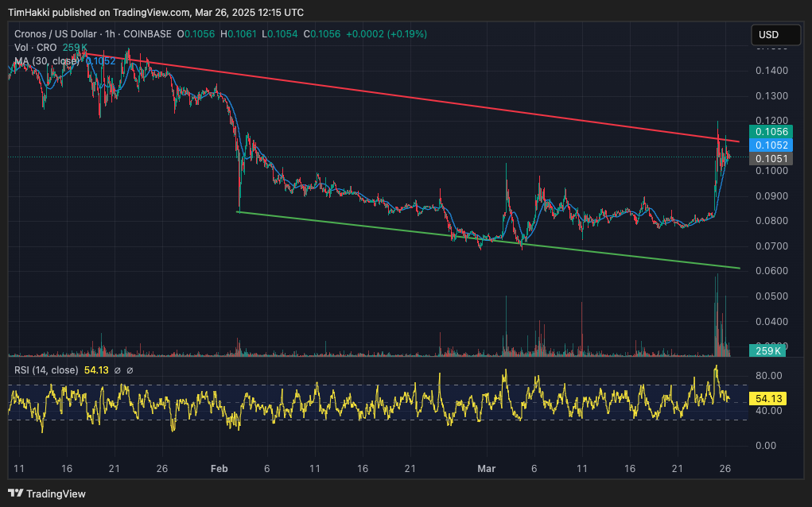Click the Vol · CRO indicator legend
812x507 pixels.
[x=35, y=48]
